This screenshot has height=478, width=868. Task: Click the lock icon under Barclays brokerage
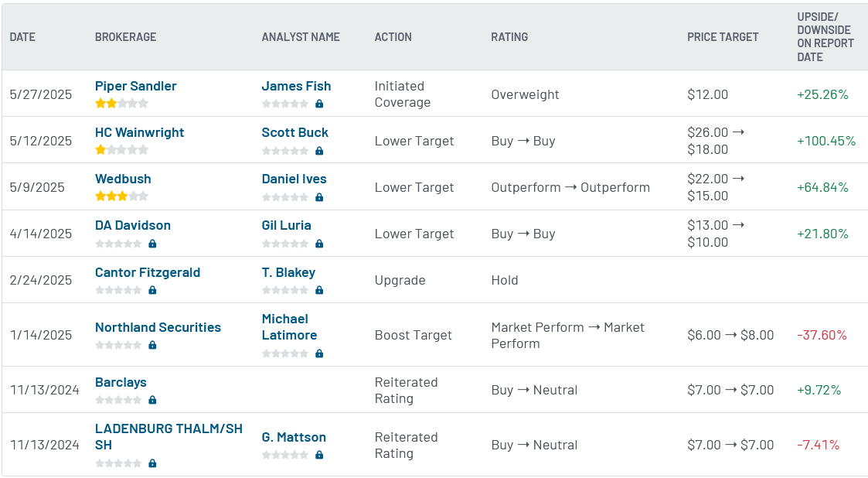click(152, 400)
